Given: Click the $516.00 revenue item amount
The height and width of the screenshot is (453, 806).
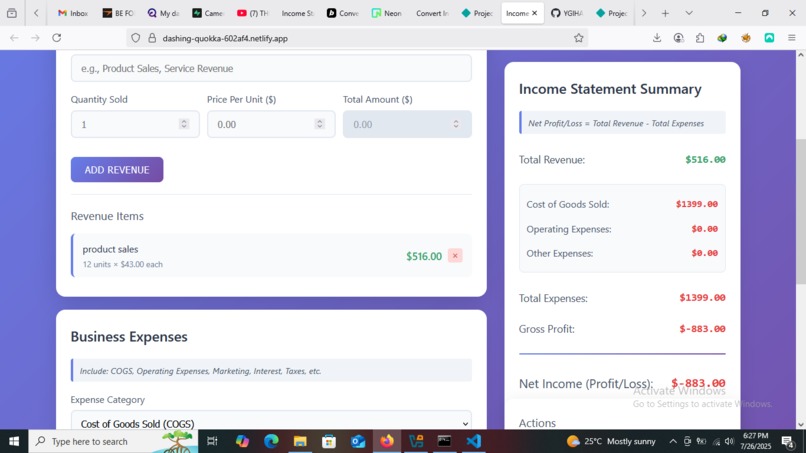Looking at the screenshot, I should [424, 256].
